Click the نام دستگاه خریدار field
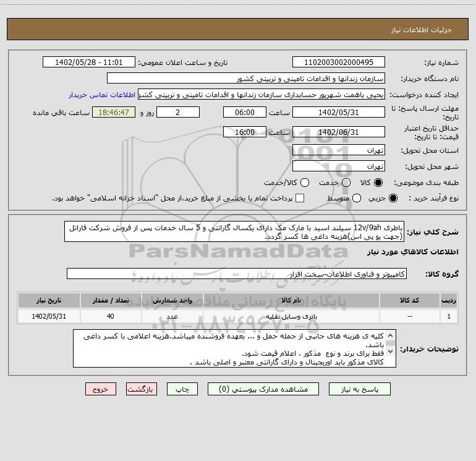The width and height of the screenshot is (476, 461). click(246, 78)
